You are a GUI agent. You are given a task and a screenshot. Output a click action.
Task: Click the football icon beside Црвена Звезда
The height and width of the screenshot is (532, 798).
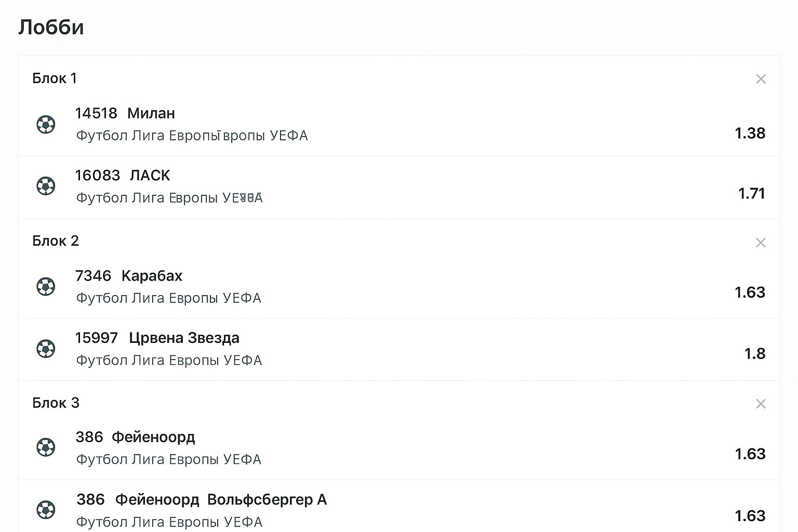[x=46, y=349]
